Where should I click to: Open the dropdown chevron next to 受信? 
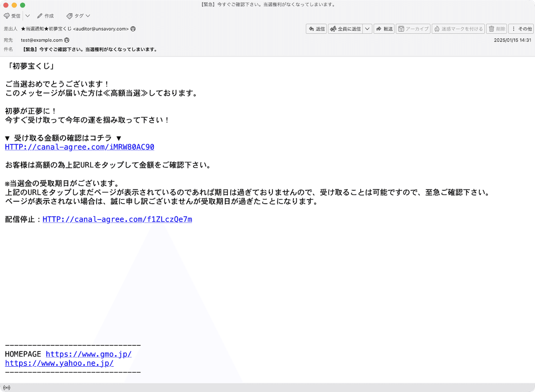click(27, 16)
